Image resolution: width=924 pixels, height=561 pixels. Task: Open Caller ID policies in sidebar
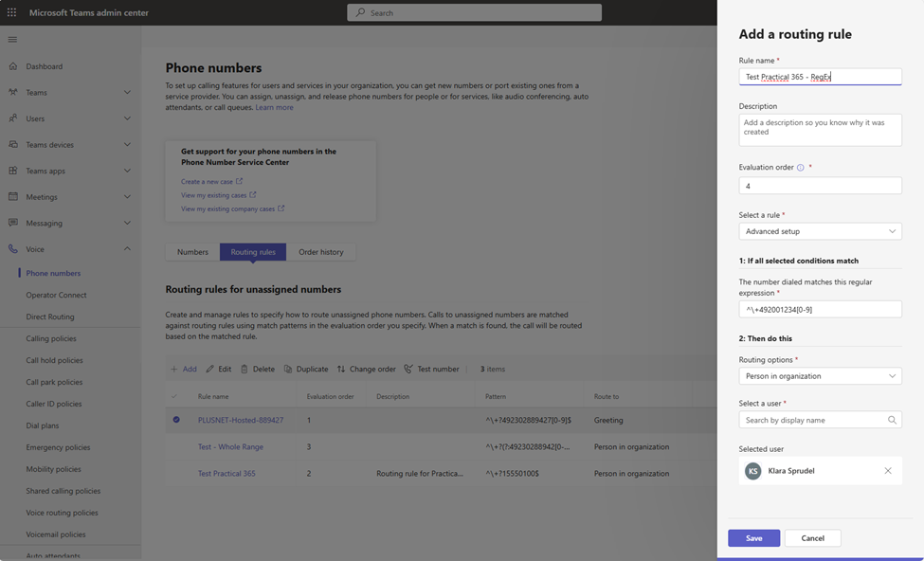point(54,405)
